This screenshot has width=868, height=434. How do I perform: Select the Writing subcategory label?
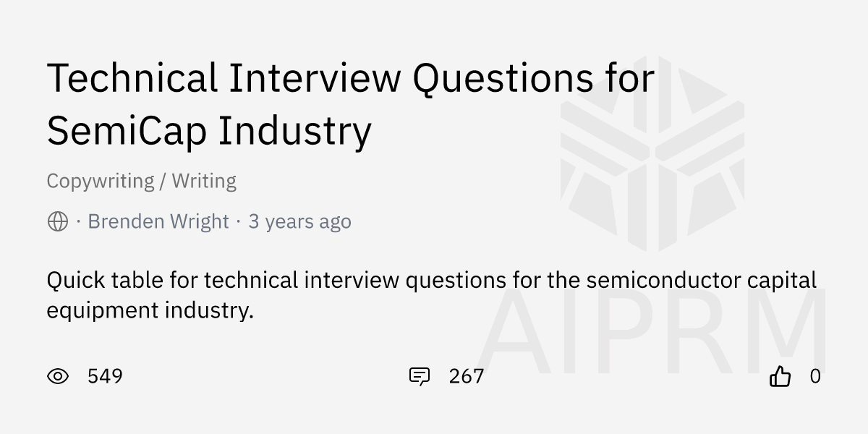tap(204, 181)
